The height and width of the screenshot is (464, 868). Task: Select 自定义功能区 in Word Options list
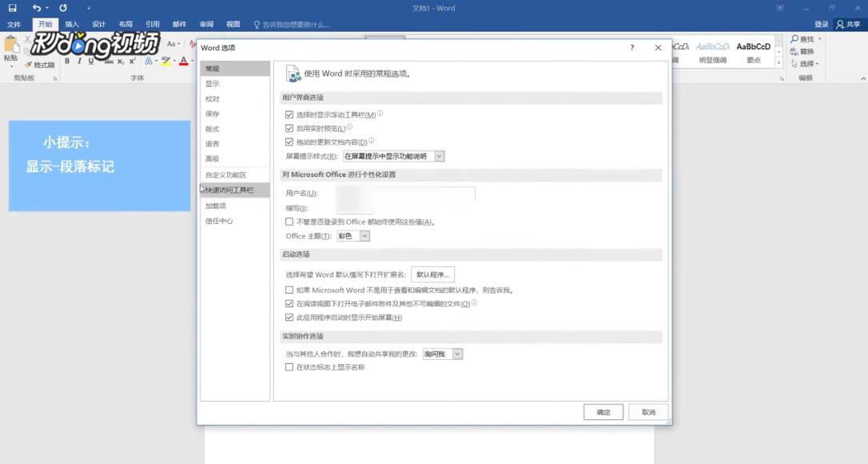coord(235,174)
